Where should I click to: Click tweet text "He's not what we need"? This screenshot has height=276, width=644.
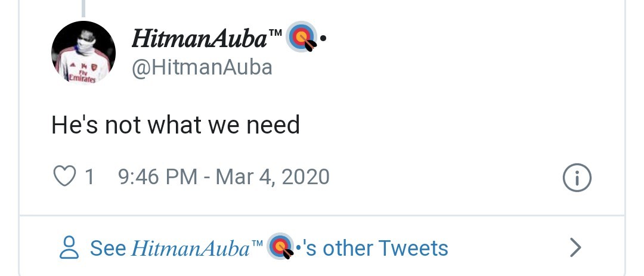click(x=175, y=125)
